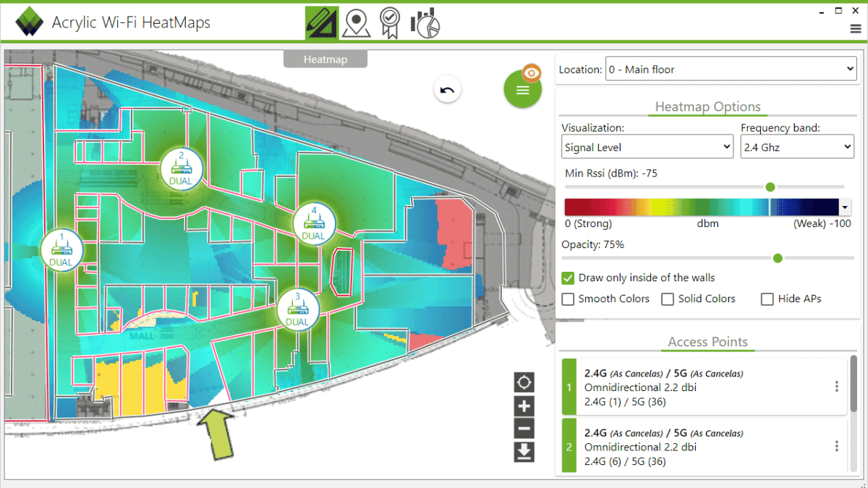
Task: Toggle the orange eye visibility badge
Action: (x=532, y=73)
